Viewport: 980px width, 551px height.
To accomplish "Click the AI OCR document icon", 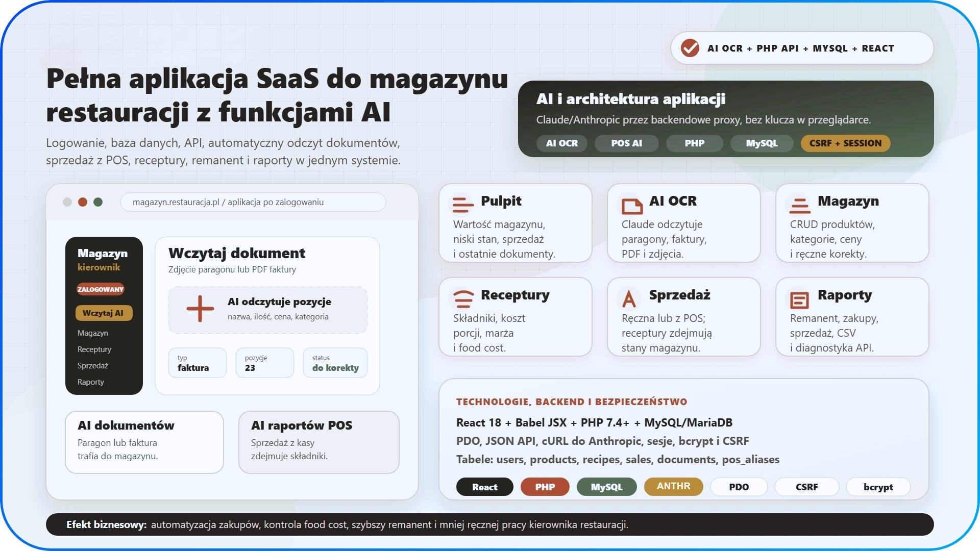I will click(x=632, y=205).
